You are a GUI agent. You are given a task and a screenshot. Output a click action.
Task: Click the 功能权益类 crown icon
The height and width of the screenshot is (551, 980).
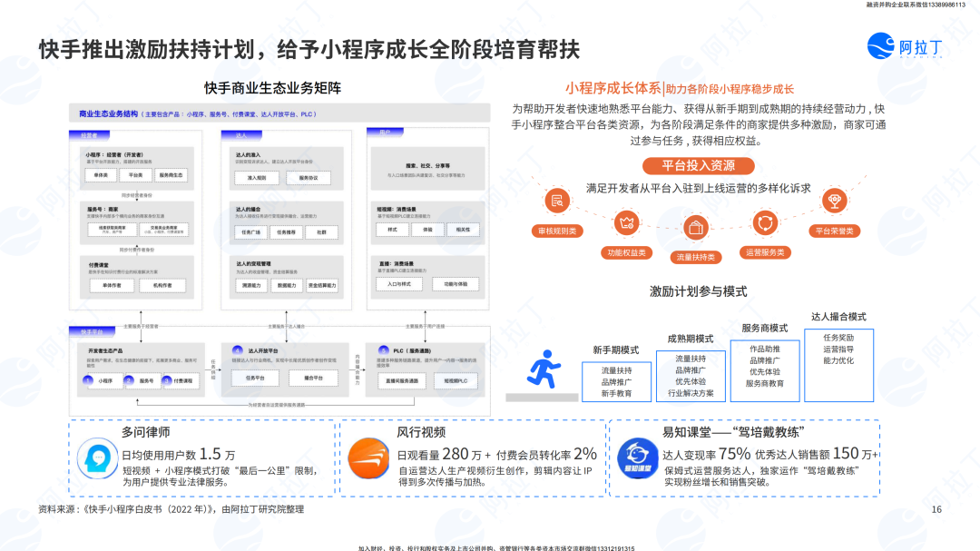[626, 222]
